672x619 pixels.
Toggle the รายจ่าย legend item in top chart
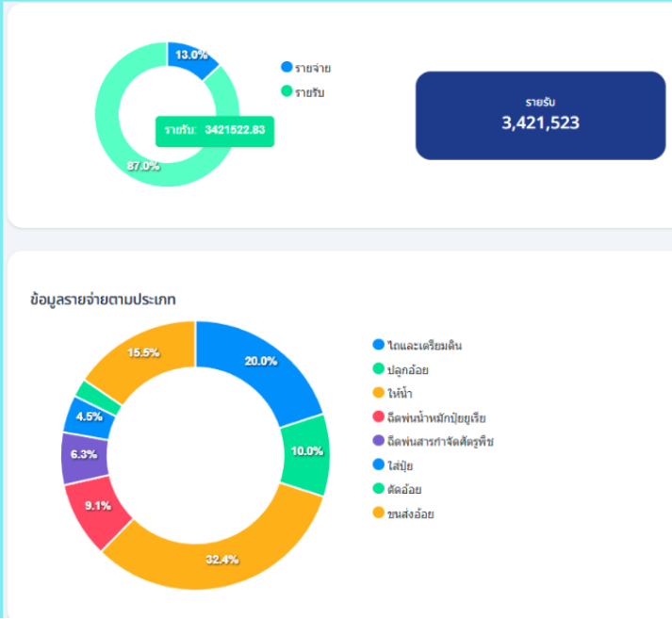click(306, 68)
